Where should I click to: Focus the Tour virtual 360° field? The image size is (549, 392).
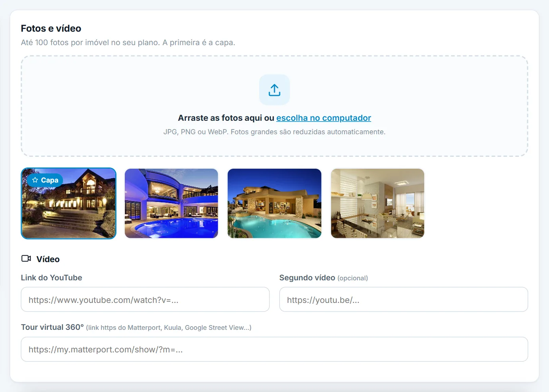point(274,349)
